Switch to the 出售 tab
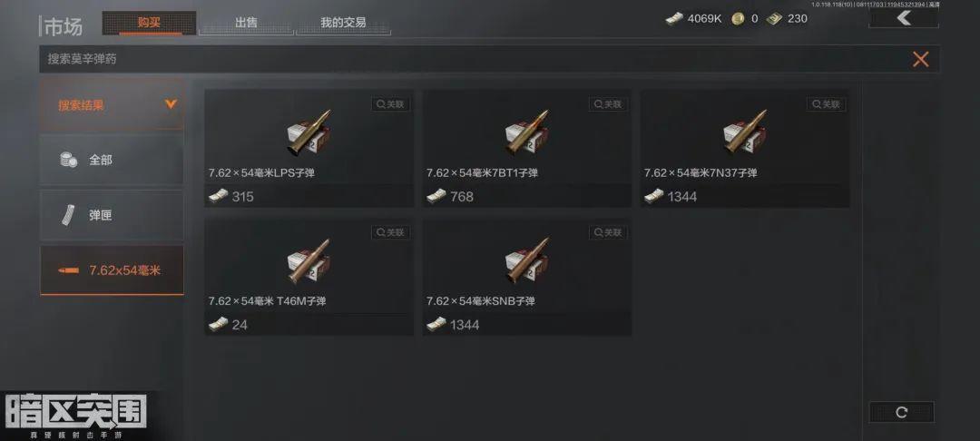This screenshot has width=980, height=441. 246,23
